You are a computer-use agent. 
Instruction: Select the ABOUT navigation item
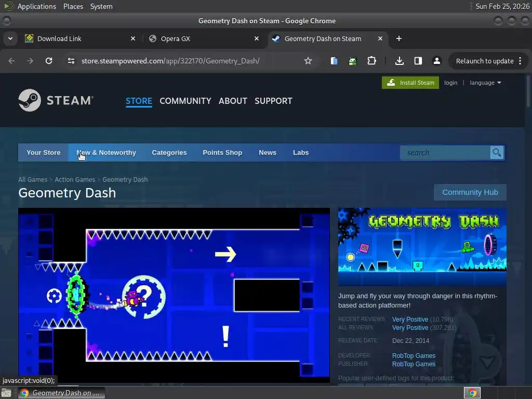[x=233, y=101]
